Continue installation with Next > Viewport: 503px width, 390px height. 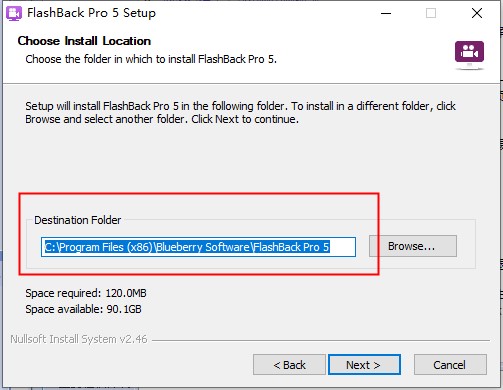point(364,365)
